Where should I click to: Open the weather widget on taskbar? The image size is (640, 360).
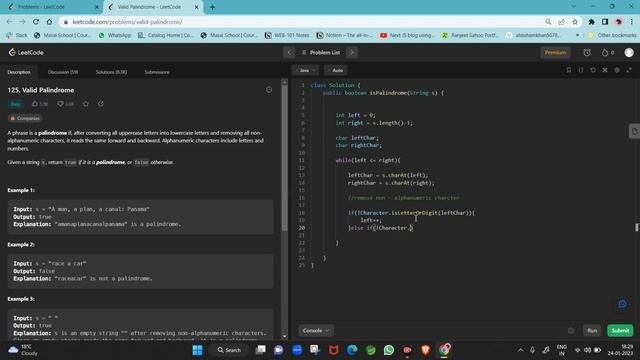pyautogui.click(x=24, y=350)
